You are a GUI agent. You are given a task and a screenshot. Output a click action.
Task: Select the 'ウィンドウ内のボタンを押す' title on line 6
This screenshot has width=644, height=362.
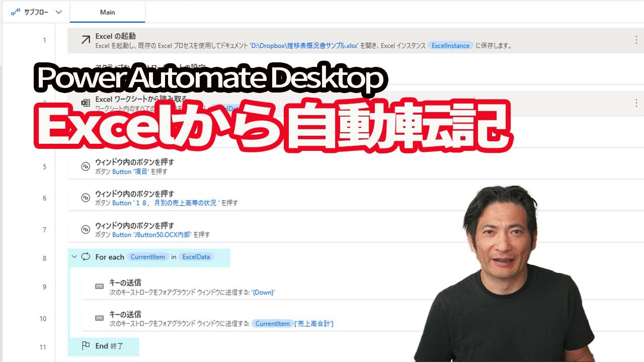(x=135, y=194)
